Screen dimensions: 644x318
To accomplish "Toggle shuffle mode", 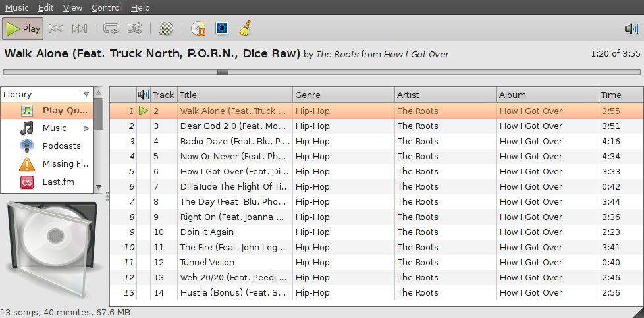I will 135,28.
